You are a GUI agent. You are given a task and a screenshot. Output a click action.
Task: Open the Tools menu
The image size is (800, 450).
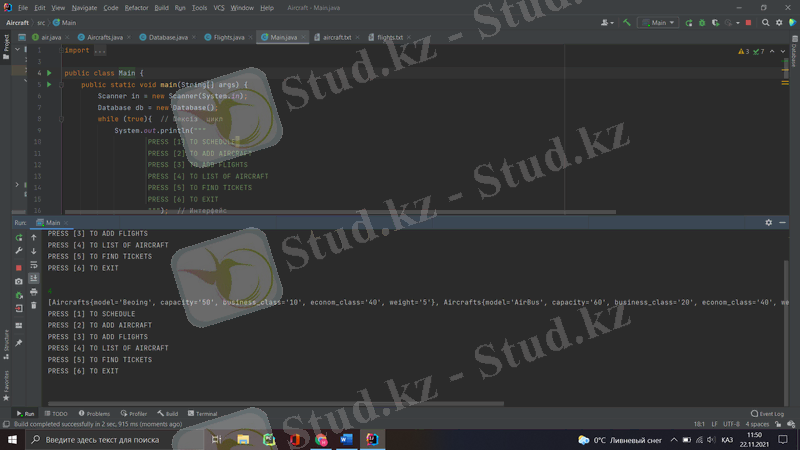[199, 8]
